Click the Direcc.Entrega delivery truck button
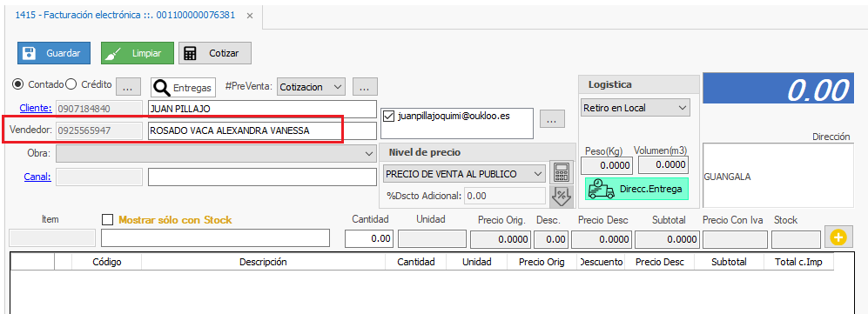 tap(636, 189)
